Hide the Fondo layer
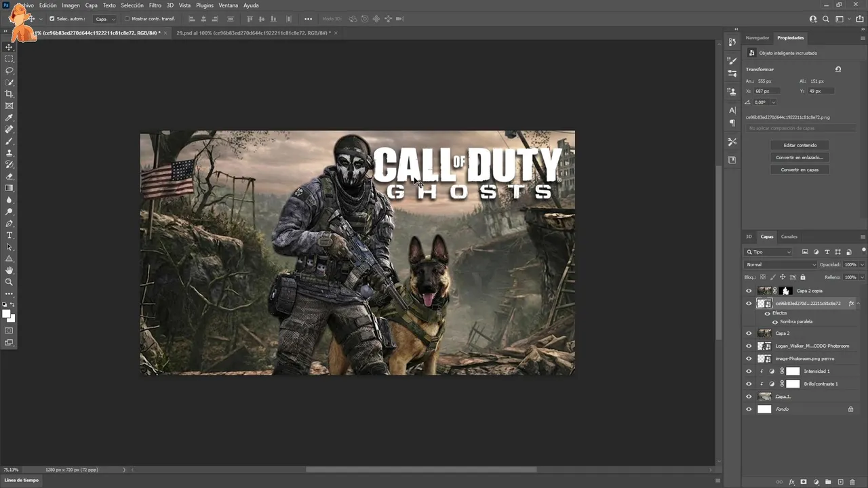 (x=749, y=409)
